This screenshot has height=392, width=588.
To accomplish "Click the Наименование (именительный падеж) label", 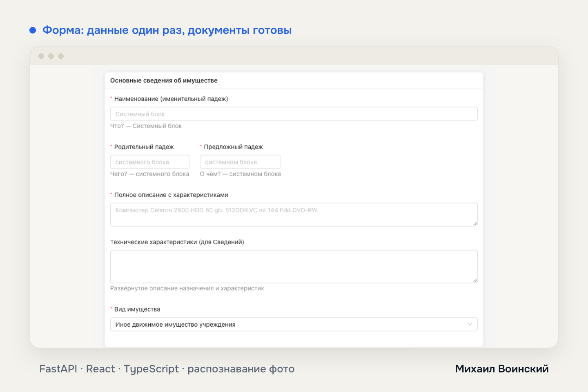I will tap(171, 99).
